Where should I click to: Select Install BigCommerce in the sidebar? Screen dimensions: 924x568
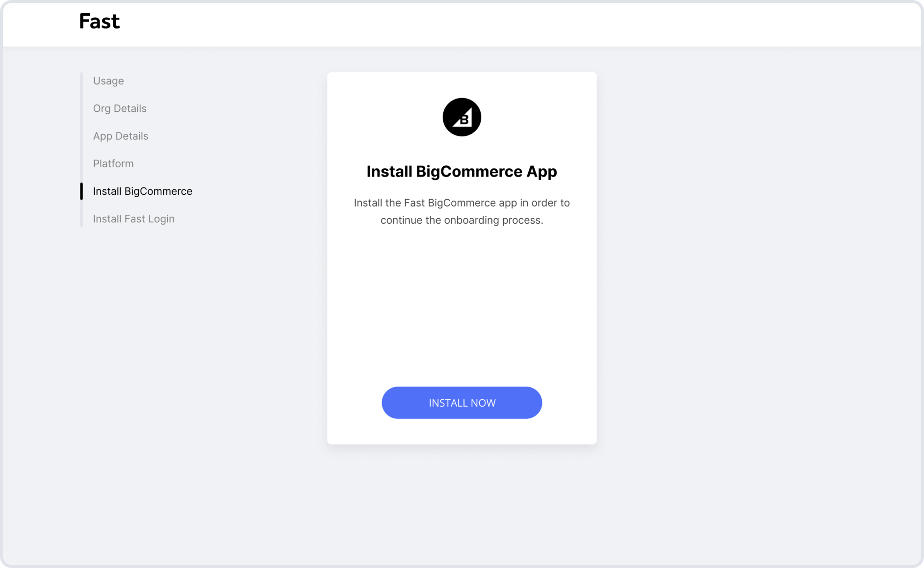click(143, 191)
